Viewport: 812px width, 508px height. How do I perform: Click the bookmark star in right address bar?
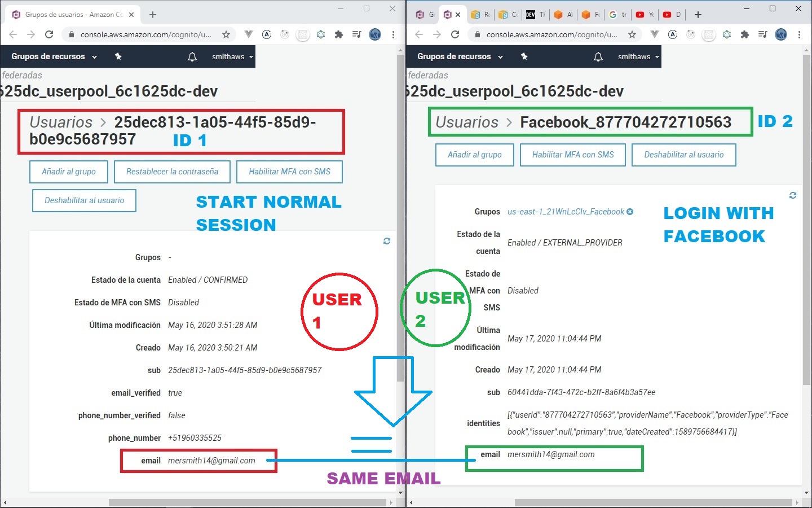tap(632, 34)
